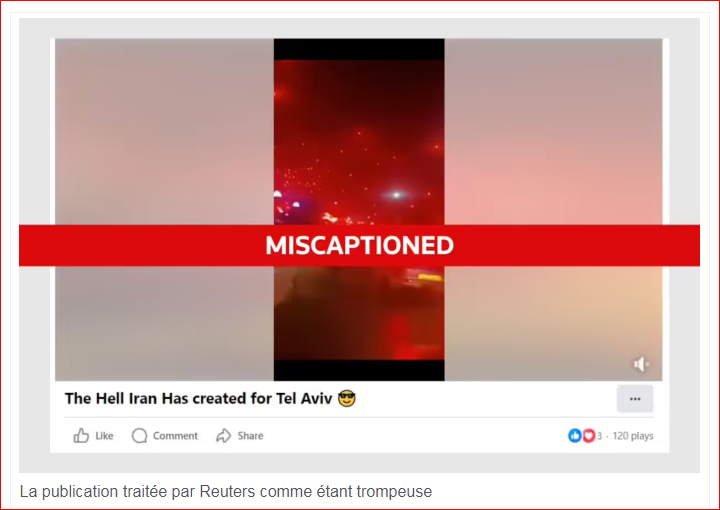
Task: Open the three-dots post options menu
Action: pyautogui.click(x=635, y=399)
